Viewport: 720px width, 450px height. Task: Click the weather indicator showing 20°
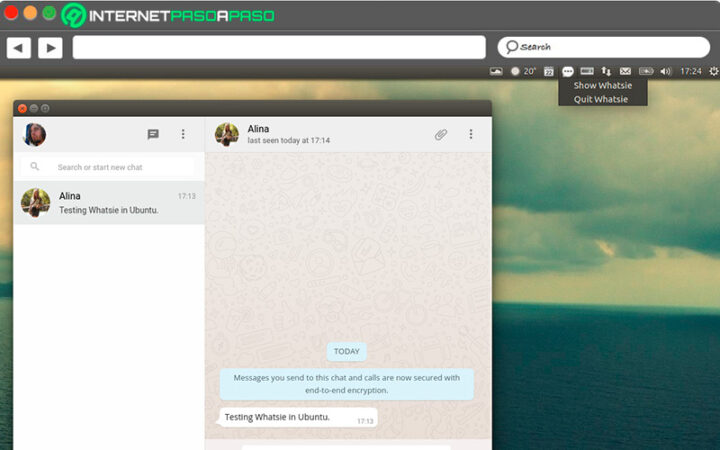coord(524,72)
